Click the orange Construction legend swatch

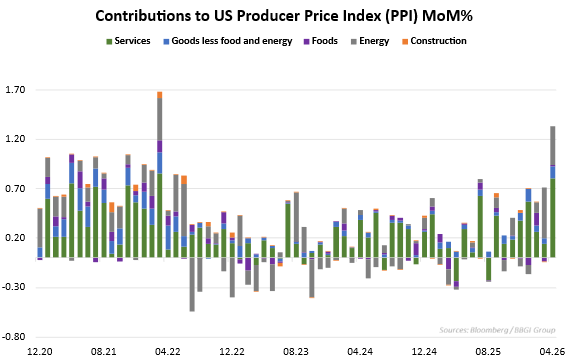[405, 41]
